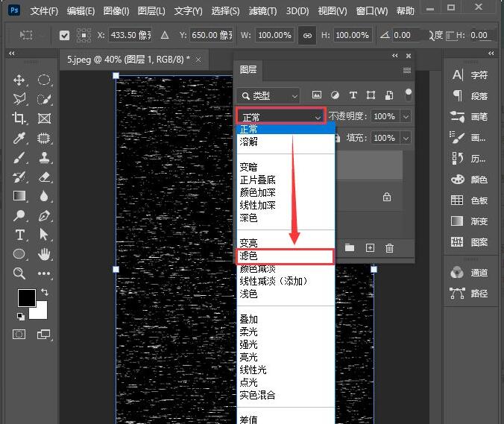
Task: Click the black foreground color swatch
Action: point(27,297)
